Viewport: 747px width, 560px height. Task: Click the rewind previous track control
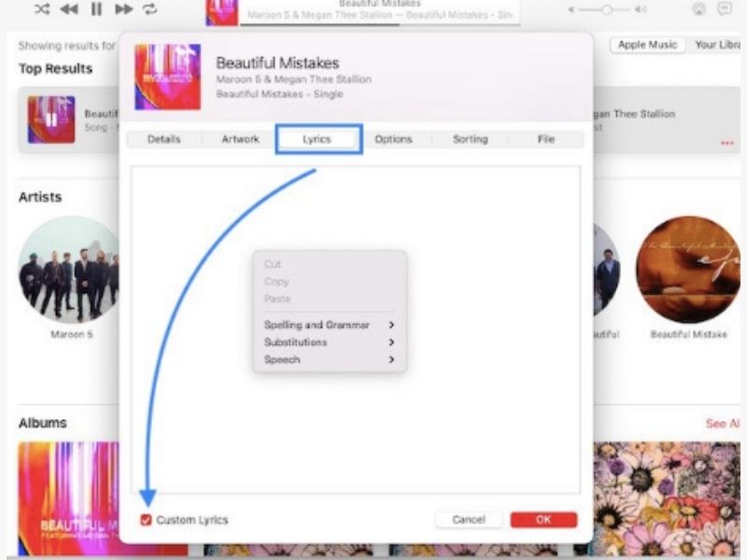click(x=66, y=10)
